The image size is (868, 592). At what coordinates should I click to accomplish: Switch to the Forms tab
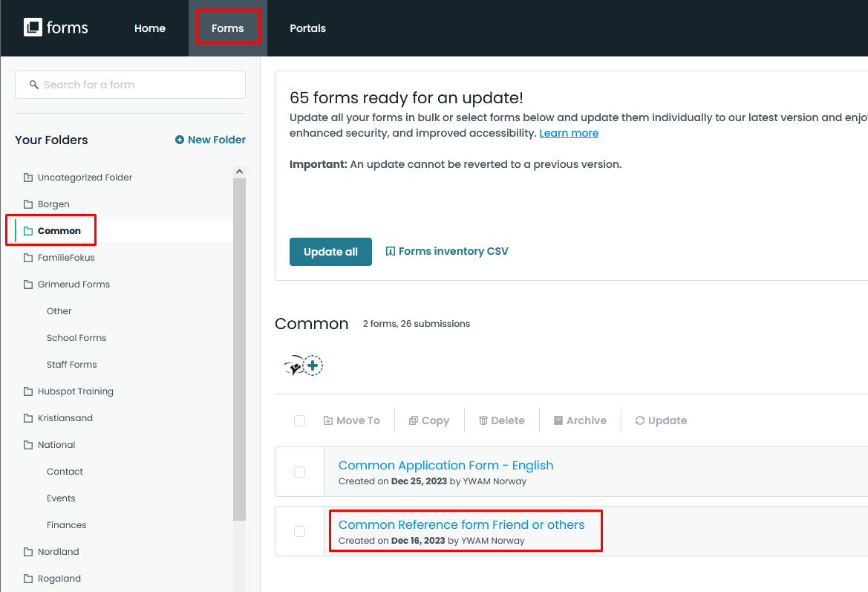(x=227, y=28)
